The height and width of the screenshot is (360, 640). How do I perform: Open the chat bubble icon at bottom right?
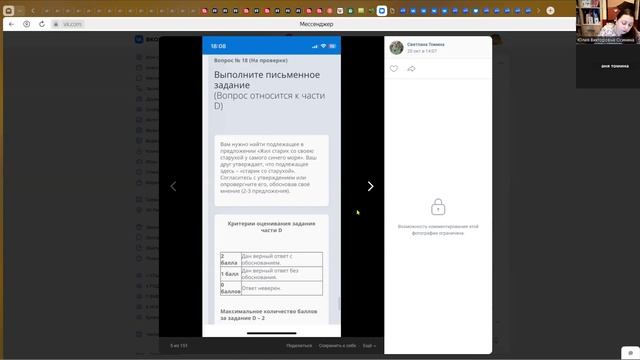631,353
